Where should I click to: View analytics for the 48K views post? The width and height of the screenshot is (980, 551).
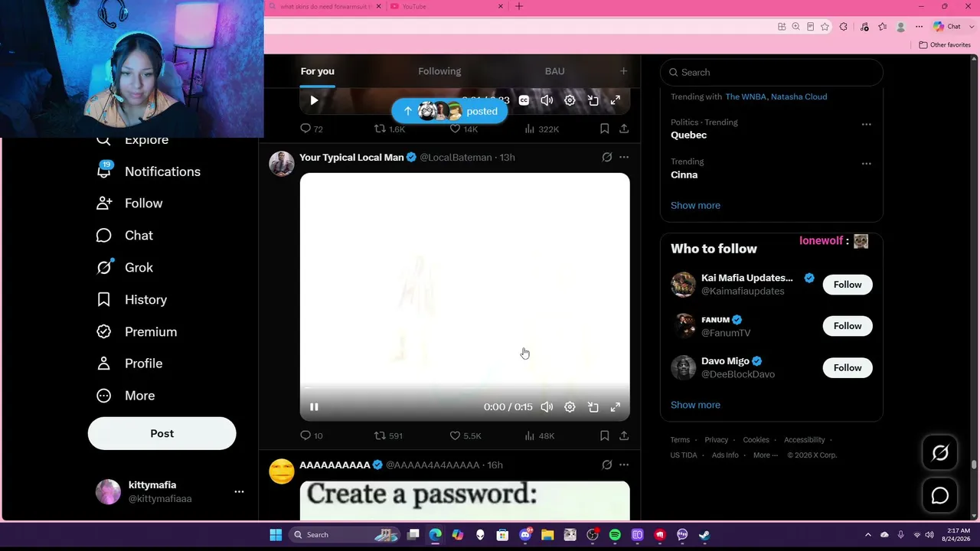539,435
